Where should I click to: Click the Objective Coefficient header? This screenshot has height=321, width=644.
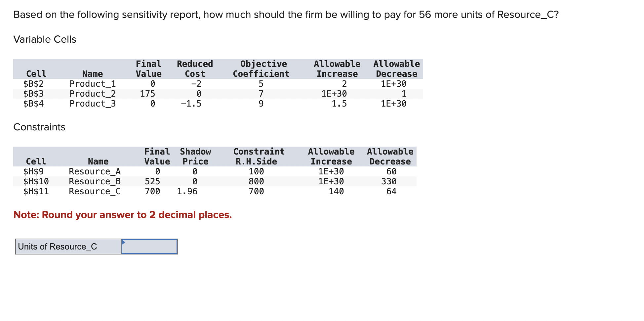click(262, 69)
